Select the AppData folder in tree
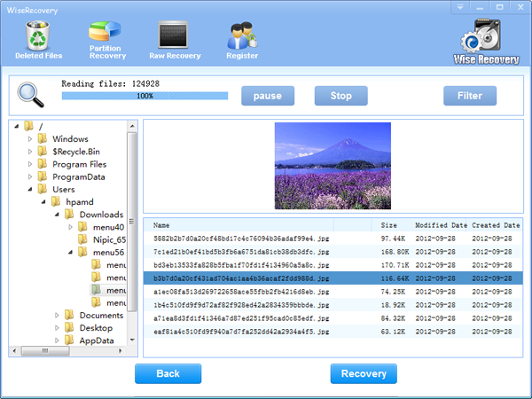The image size is (532, 399). [x=97, y=340]
